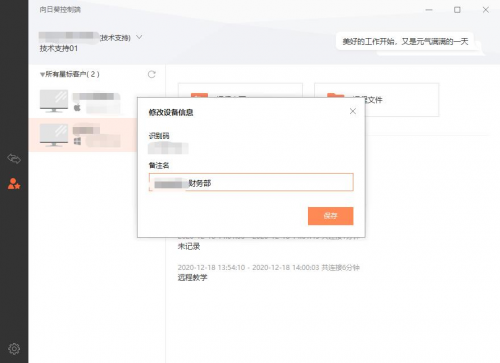This screenshot has width=500, height=363.
Task: Open the record entry 未记录
Action: [189, 246]
